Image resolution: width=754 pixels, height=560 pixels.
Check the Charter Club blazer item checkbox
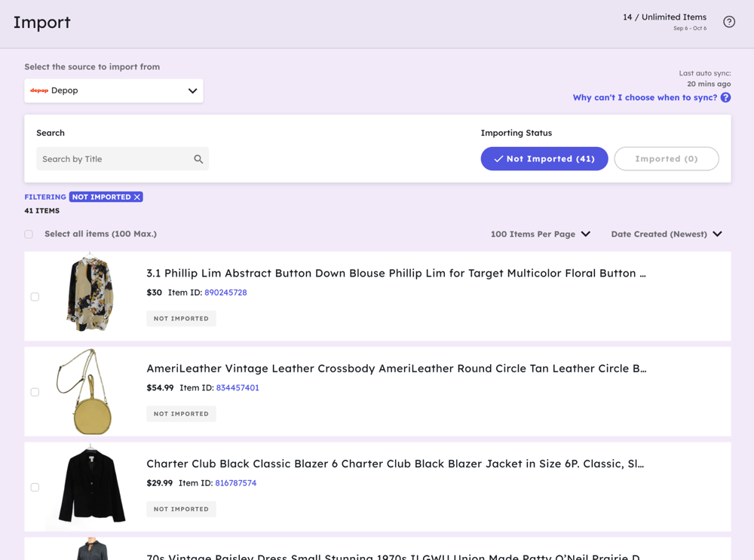click(x=35, y=488)
